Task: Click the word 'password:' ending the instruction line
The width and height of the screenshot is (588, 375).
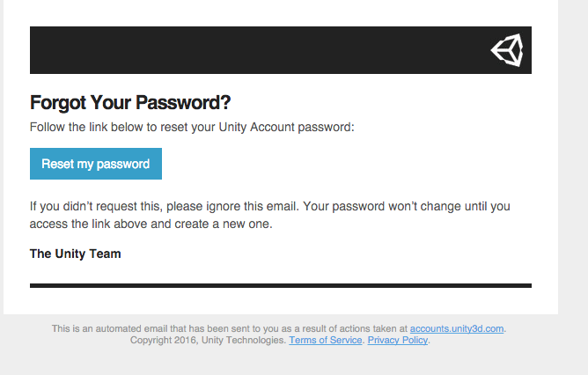Action: [x=326, y=128]
